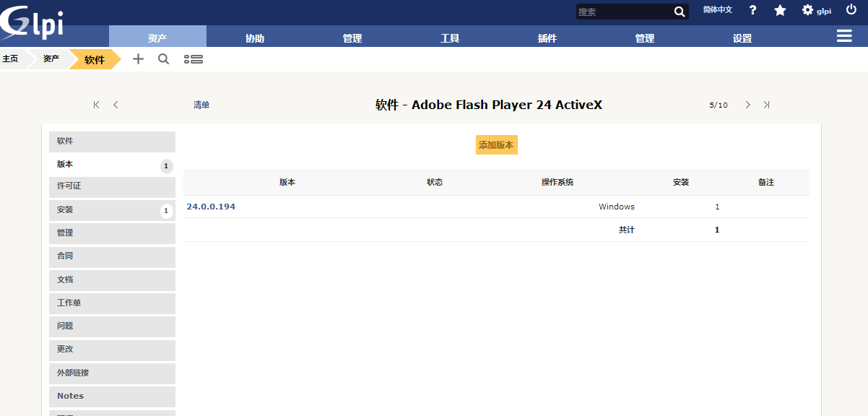Screen dimensions: 868x416
Task: Click 主页 breadcrumb
Action: [10, 58]
